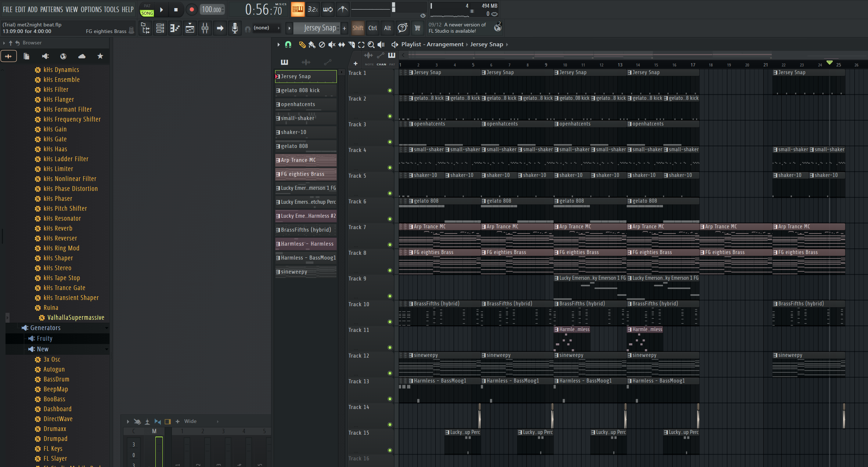Open the purchase shopping cart icon
The height and width of the screenshot is (467, 868).
(417, 28)
